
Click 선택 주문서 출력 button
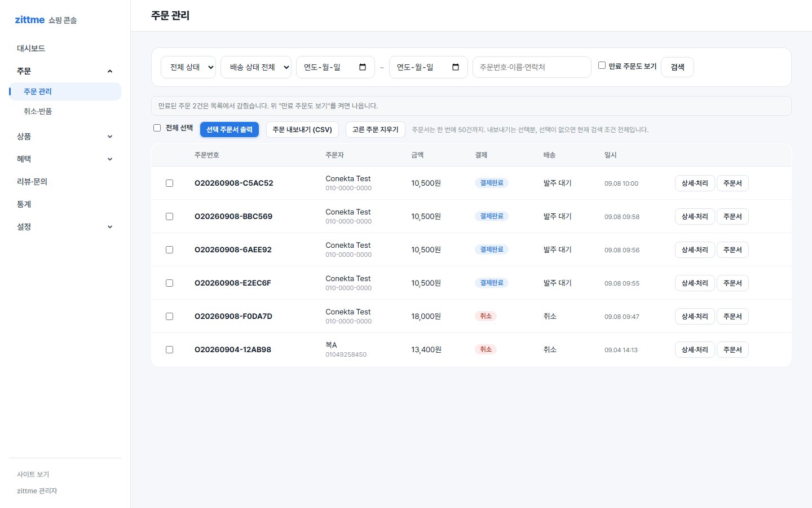230,130
